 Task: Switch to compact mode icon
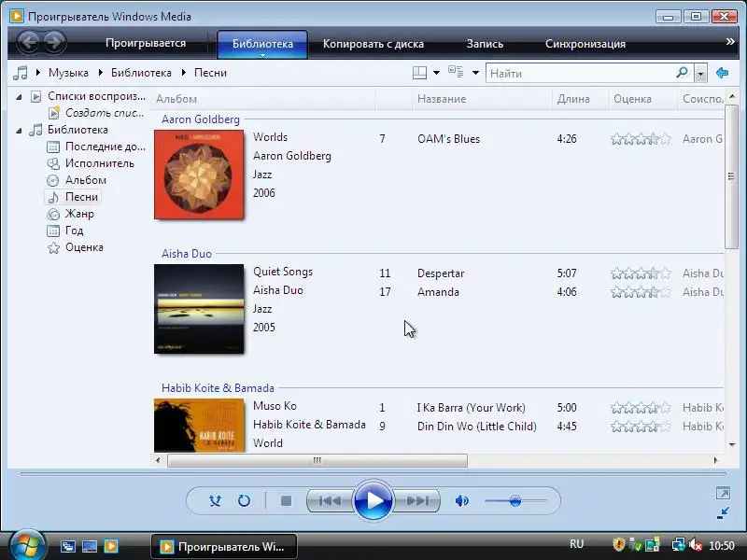click(723, 512)
